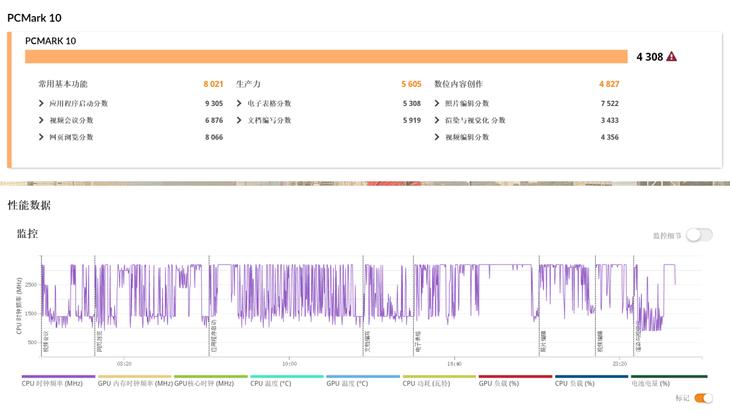Image resolution: width=730 pixels, height=415 pixels.
Task: Click the 5 308 spreadsheets score
Action: click(412, 103)
